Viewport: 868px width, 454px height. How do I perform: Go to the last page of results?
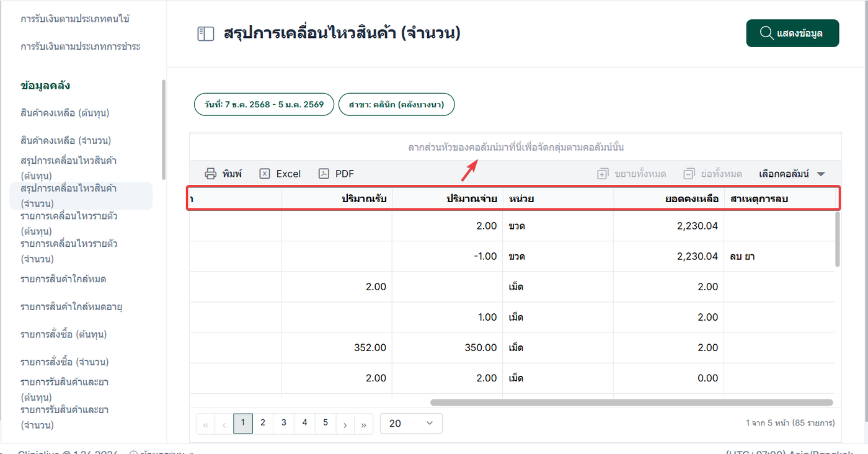click(363, 424)
